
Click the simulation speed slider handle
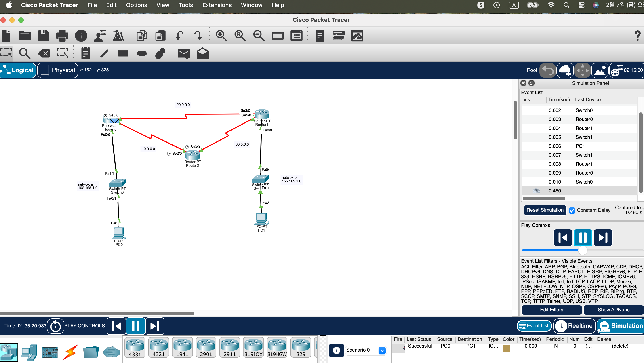coord(583,250)
